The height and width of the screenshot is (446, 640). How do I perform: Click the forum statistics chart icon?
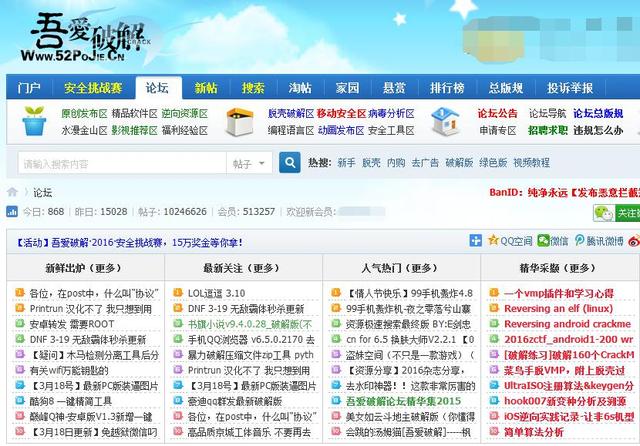click(x=12, y=211)
